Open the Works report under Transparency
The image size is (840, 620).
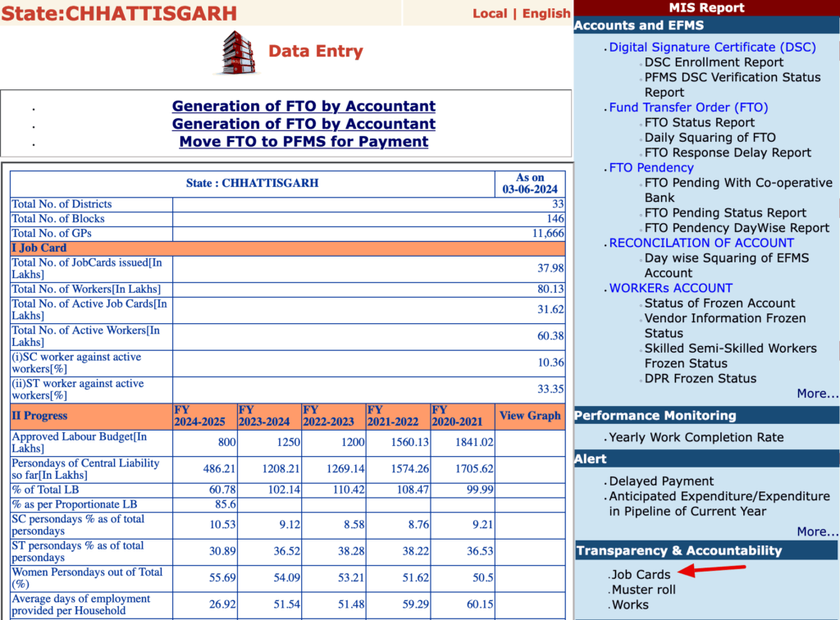tap(632, 604)
